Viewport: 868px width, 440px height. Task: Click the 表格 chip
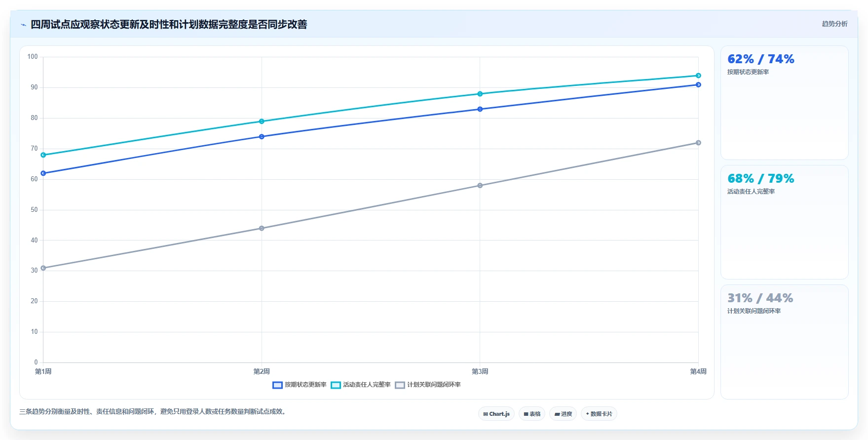pos(532,414)
